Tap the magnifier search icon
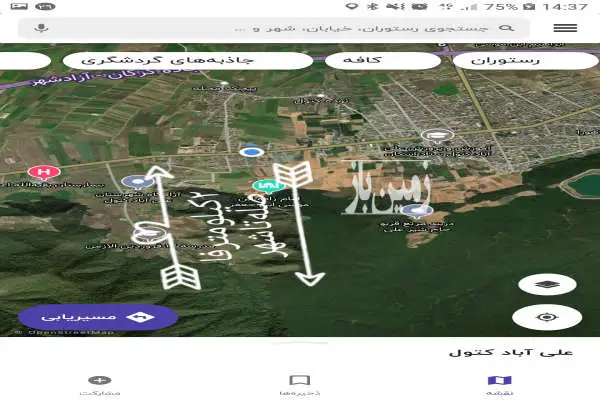600x400 pixels. tap(506, 28)
